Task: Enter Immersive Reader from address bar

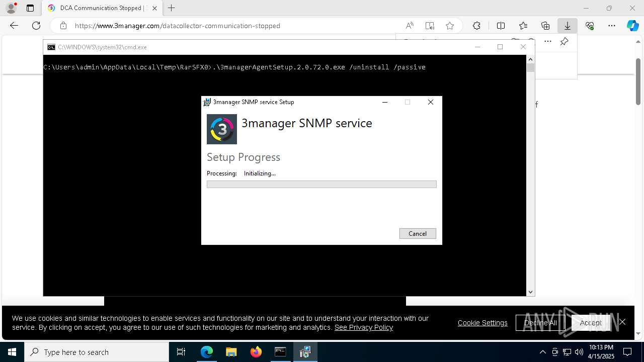Action: point(430,26)
